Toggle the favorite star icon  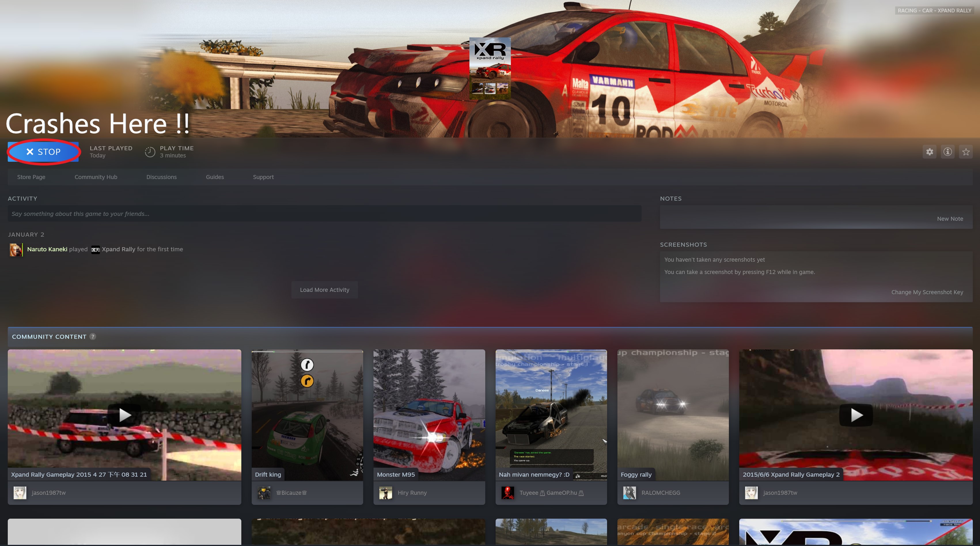coord(966,152)
